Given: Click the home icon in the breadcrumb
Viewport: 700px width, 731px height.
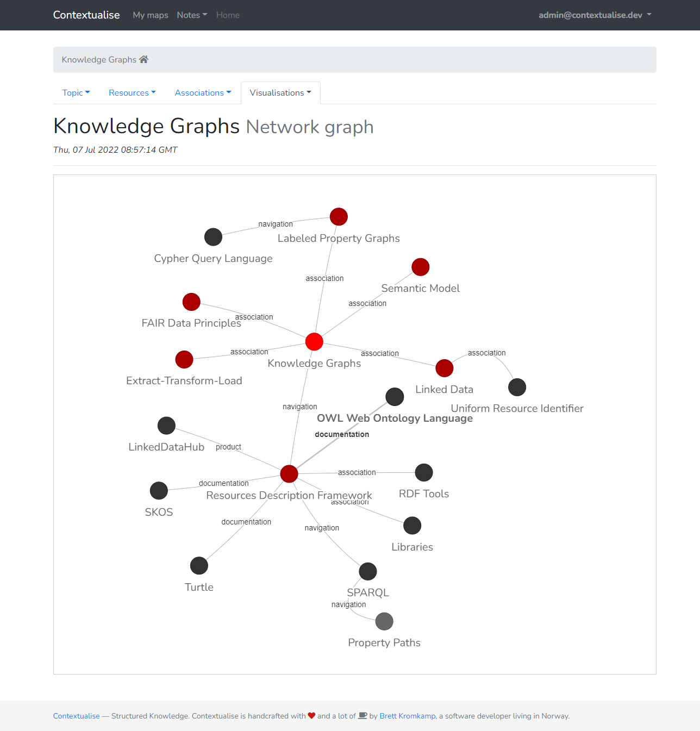Looking at the screenshot, I should click(x=143, y=59).
